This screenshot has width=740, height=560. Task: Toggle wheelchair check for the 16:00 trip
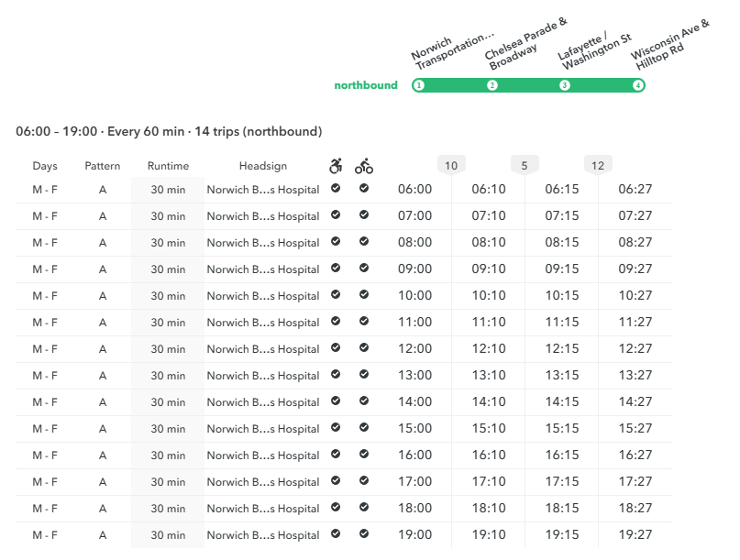click(x=336, y=454)
